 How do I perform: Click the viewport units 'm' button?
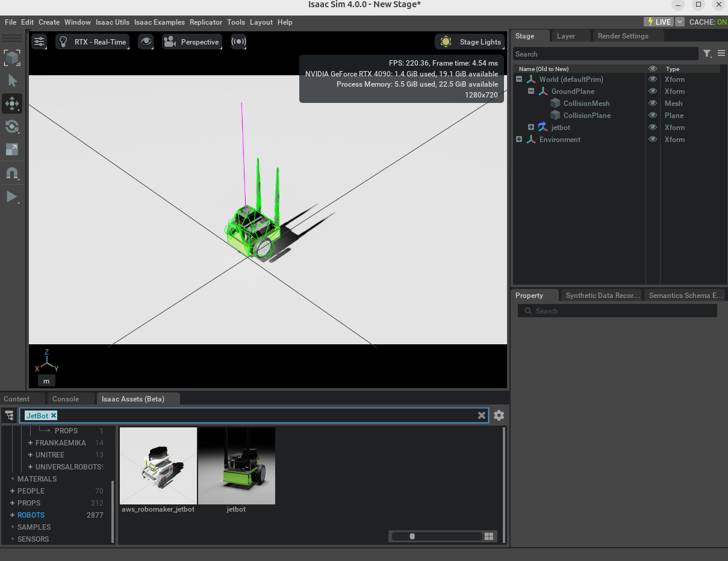46,380
